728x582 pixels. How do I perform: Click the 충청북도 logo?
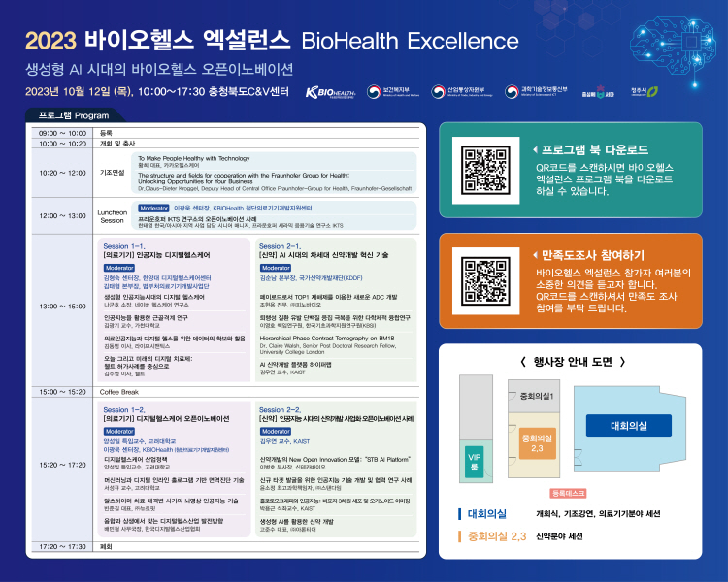pos(598,93)
